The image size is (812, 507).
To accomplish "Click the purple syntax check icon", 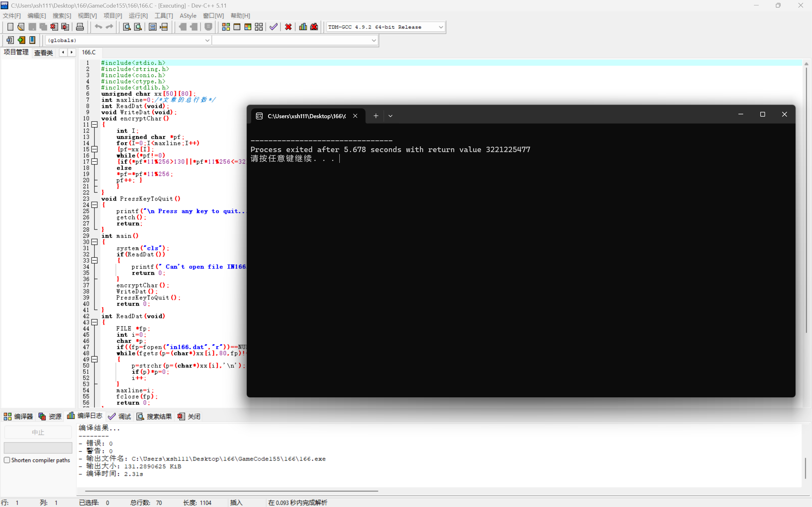I will tap(273, 27).
